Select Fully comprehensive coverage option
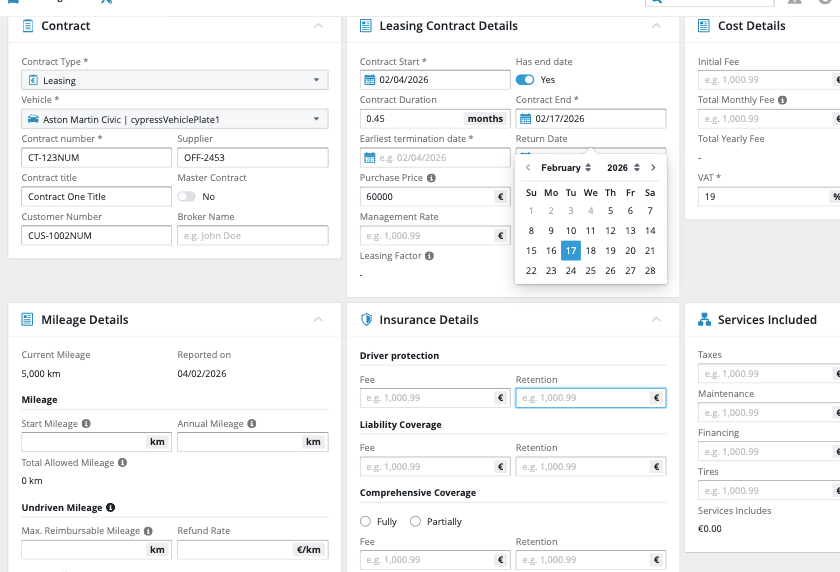This screenshot has height=572, width=840. point(365,522)
